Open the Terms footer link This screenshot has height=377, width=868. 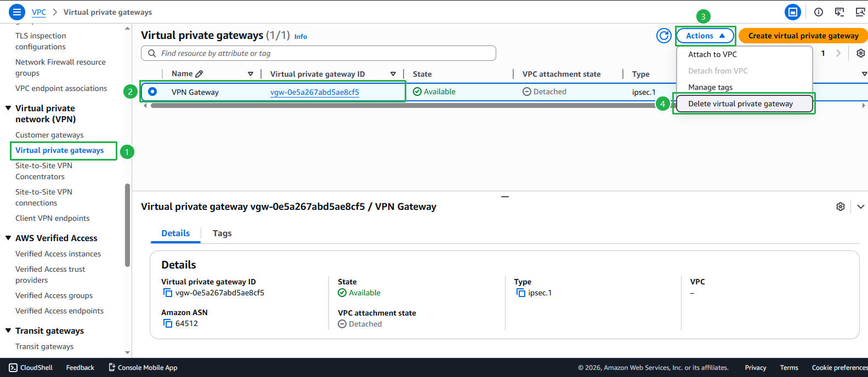789,368
